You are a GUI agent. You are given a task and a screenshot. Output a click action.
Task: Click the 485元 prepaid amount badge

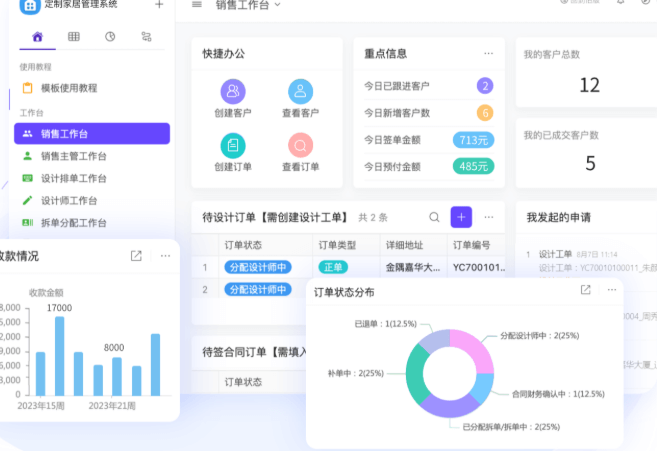[x=473, y=166]
